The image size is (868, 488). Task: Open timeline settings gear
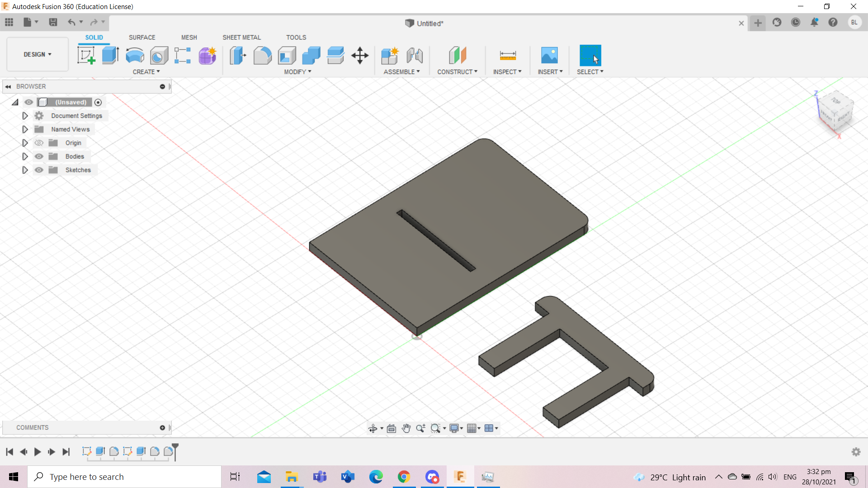[x=856, y=452]
